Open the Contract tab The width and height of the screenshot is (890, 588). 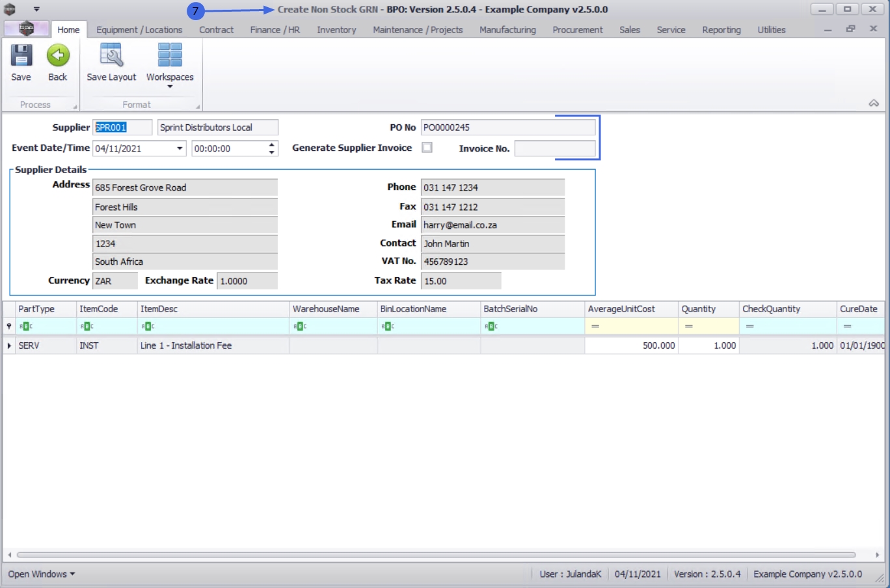point(216,30)
